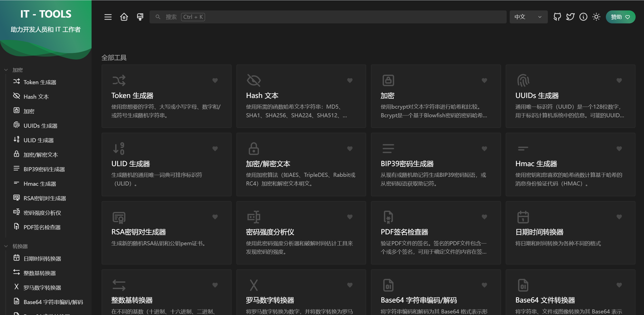The width and height of the screenshot is (644, 315).
Task: Click padlock icon on 加密/解密文本 card
Action: coord(254,149)
